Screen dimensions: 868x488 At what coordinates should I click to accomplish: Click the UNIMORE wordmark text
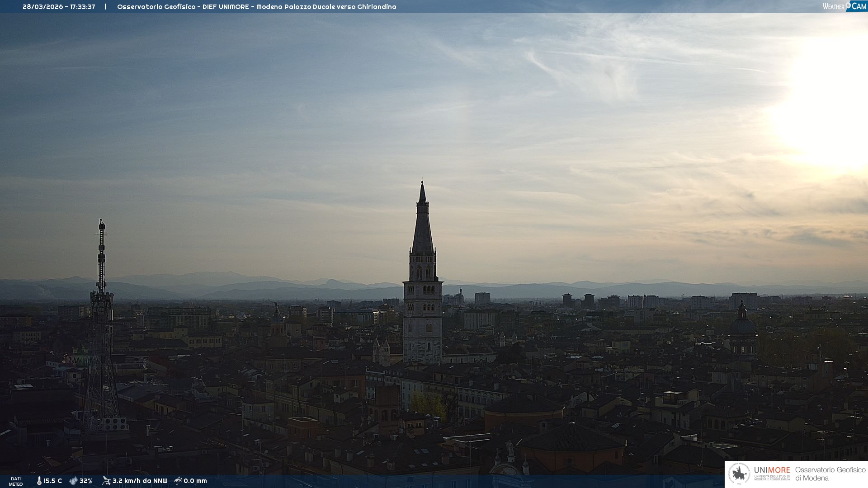pos(772,470)
